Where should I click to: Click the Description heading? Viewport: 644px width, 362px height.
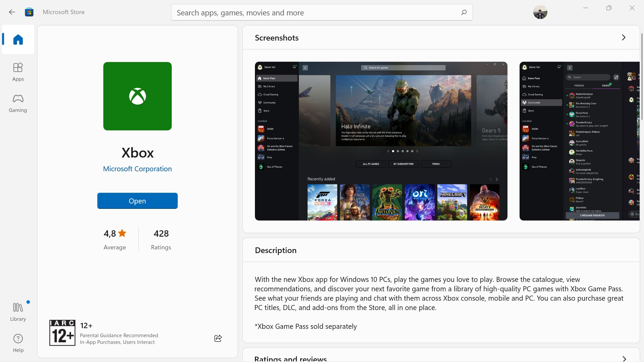276,250
